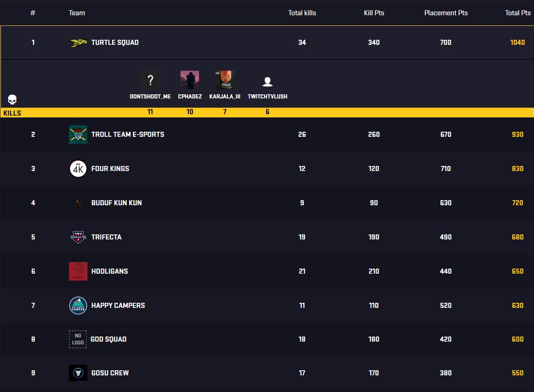
Task: Collapse the Turtle Squad team row
Action: 267,43
